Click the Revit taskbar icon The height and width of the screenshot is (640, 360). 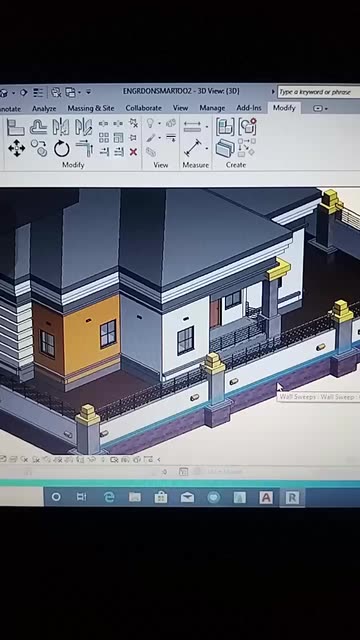click(292, 498)
